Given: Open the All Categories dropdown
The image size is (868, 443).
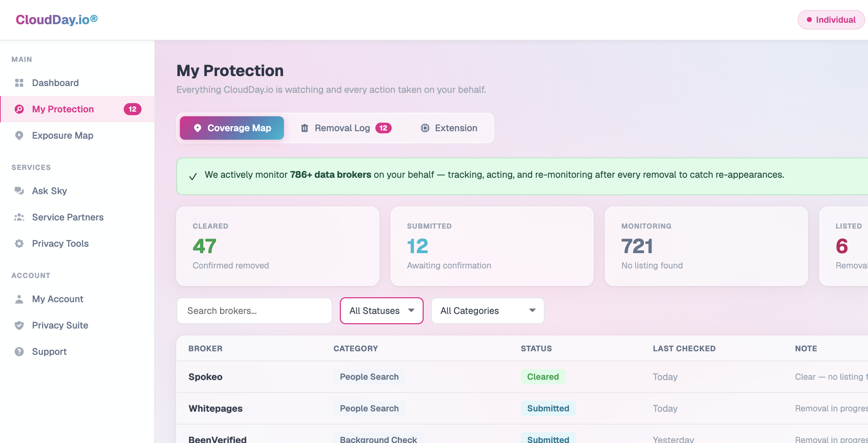Looking at the screenshot, I should click(488, 311).
